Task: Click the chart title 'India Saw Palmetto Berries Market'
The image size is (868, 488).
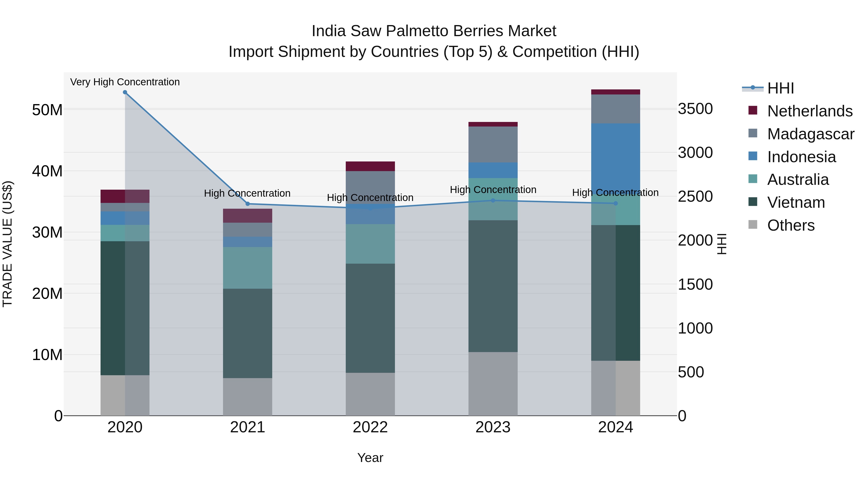Action: point(434,31)
